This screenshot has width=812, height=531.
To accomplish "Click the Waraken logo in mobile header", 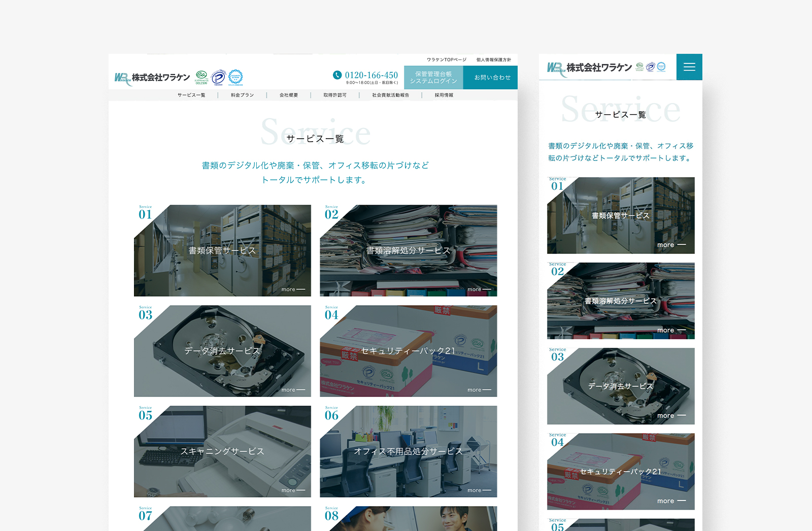I will tap(589, 68).
